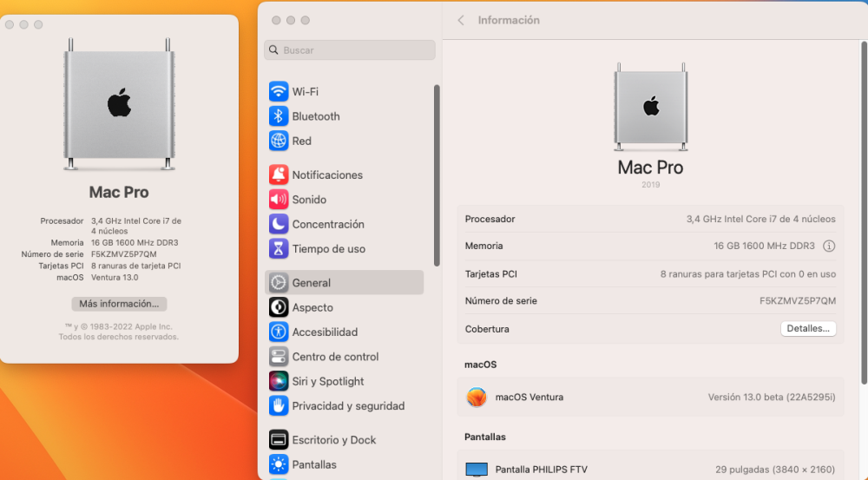Open Notificaciones bell icon
This screenshot has width=868, height=480.
[279, 174]
